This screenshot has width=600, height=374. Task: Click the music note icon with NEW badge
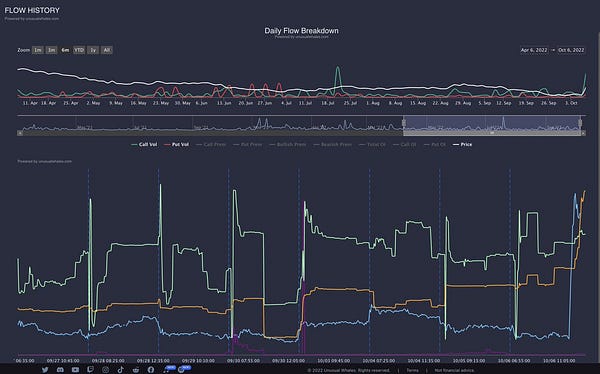pos(169,369)
